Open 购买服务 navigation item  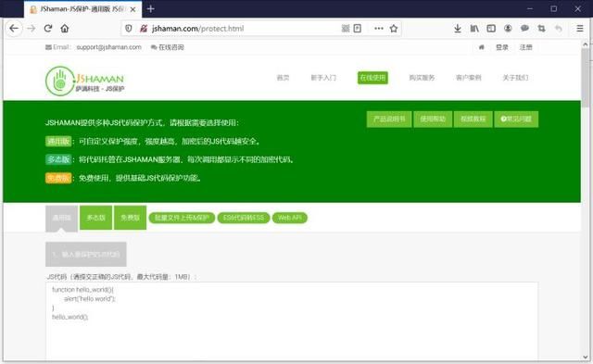[422, 78]
